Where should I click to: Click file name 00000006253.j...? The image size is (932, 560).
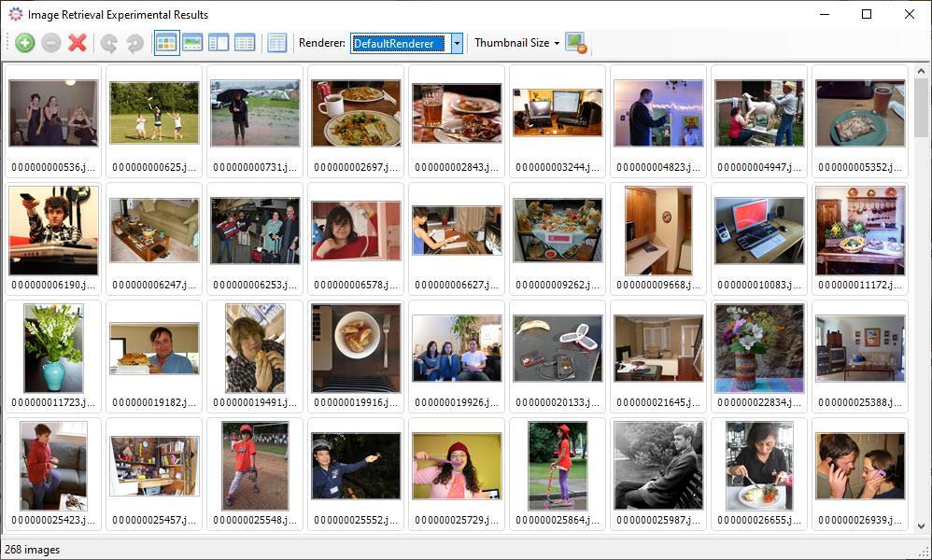(x=255, y=285)
